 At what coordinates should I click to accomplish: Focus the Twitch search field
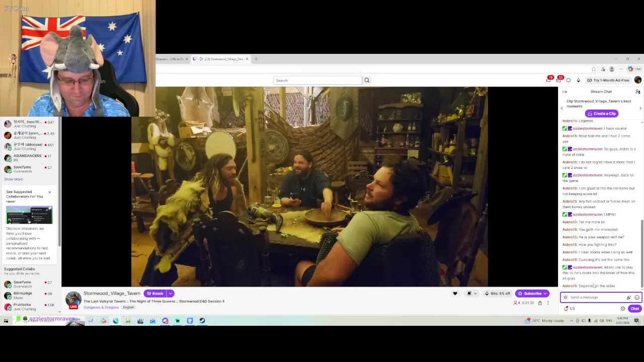pyautogui.click(x=317, y=80)
